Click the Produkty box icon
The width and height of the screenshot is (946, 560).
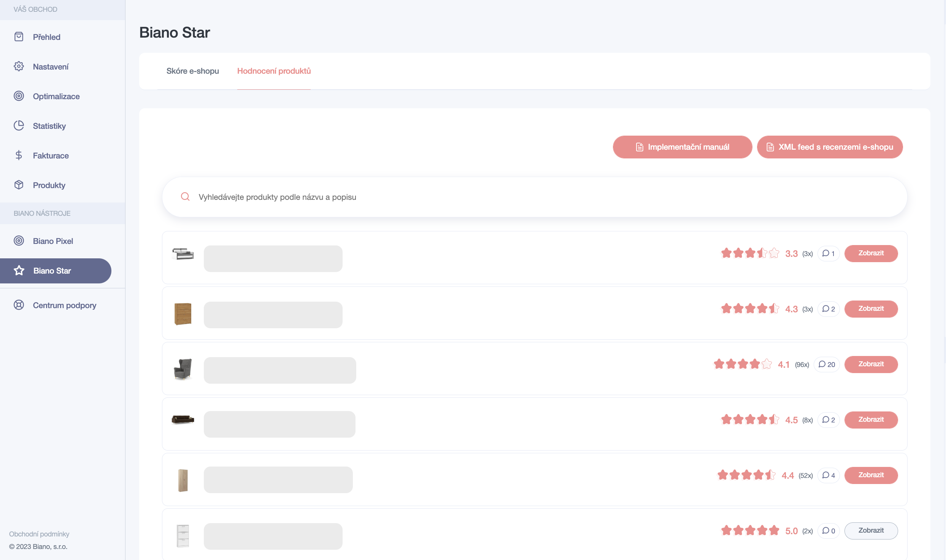point(19,185)
